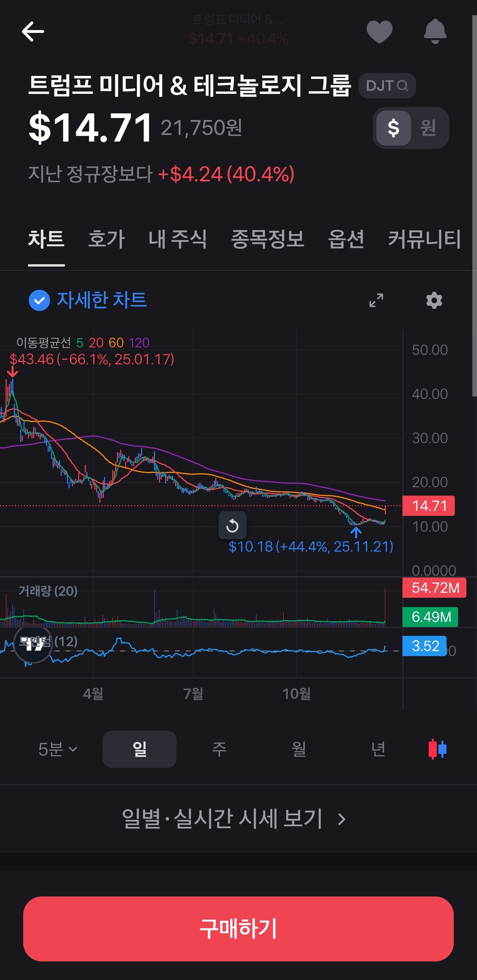The image size is (477, 980).
Task: Tap the 6.49M volume average tag
Action: click(430, 617)
